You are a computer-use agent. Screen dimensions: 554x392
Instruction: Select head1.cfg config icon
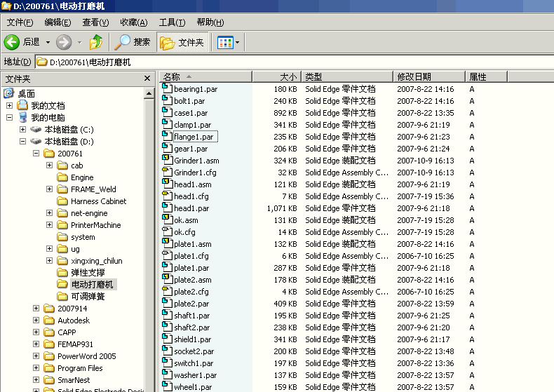click(167, 196)
